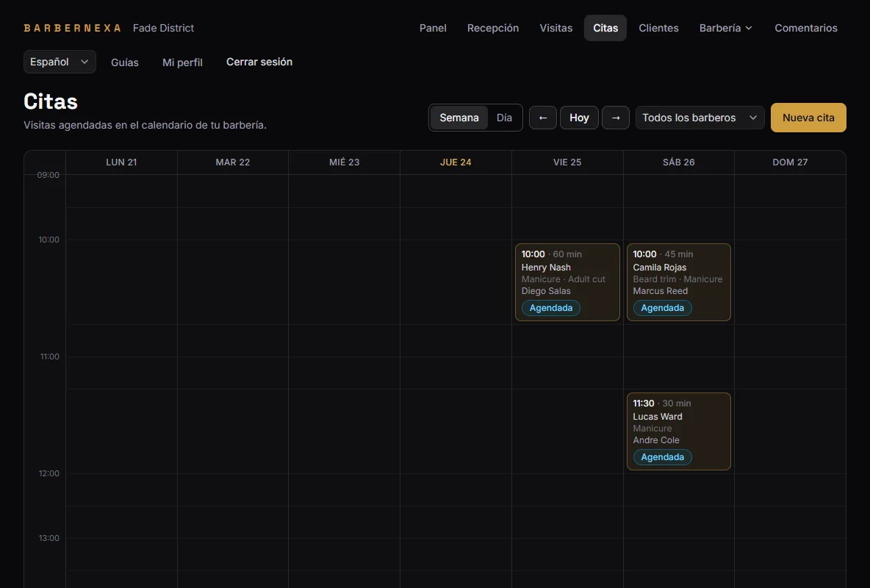Image resolution: width=870 pixels, height=588 pixels.
Task: Select the SÁB 26 day header
Action: 678,162
